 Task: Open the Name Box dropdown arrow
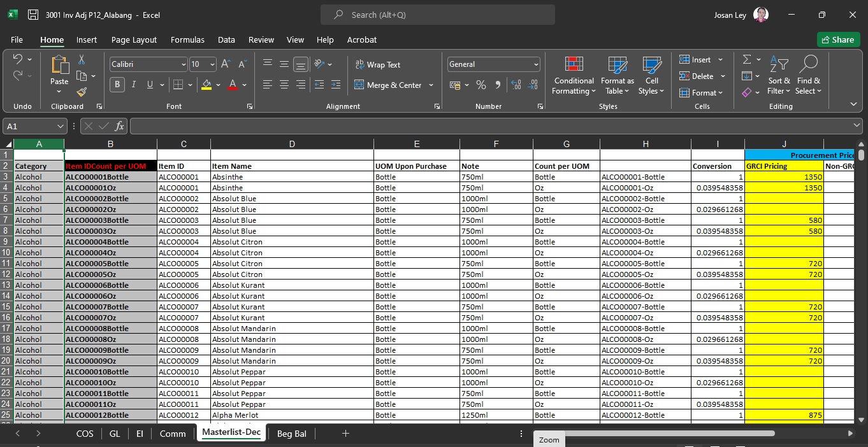pos(61,126)
